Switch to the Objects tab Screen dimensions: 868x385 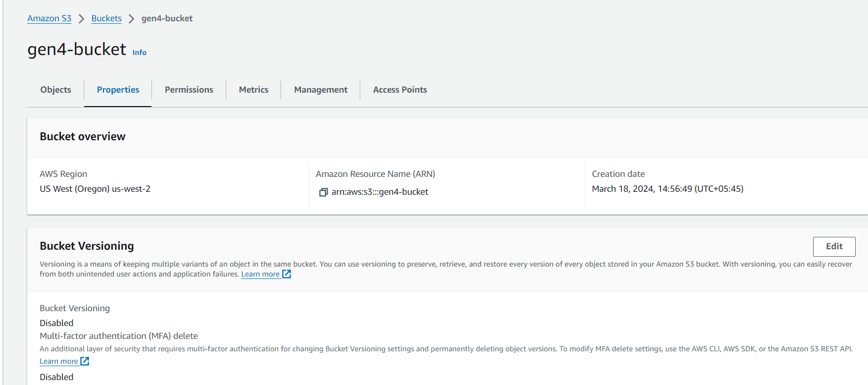pyautogui.click(x=55, y=90)
